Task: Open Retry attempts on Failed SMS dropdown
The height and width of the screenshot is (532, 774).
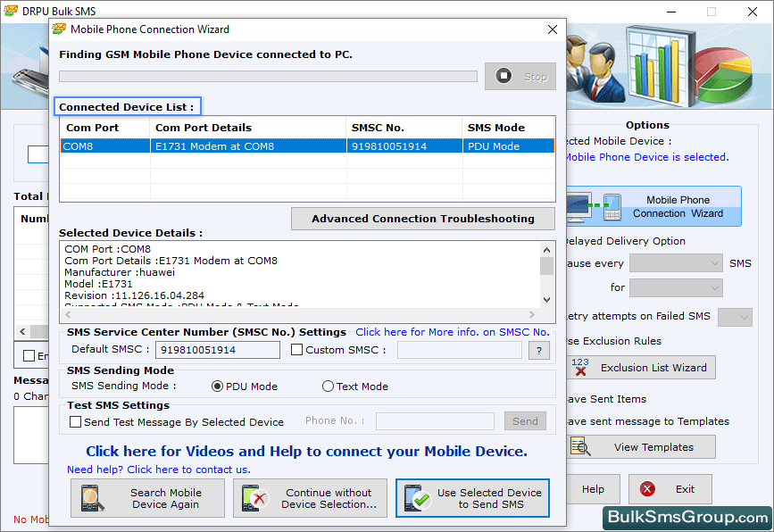Action: 735,317
